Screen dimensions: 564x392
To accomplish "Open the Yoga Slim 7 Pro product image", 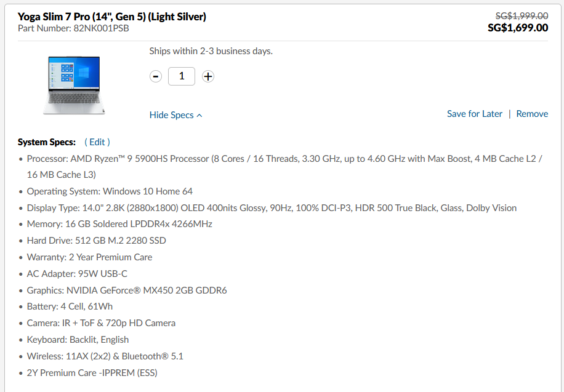I will pyautogui.click(x=74, y=86).
